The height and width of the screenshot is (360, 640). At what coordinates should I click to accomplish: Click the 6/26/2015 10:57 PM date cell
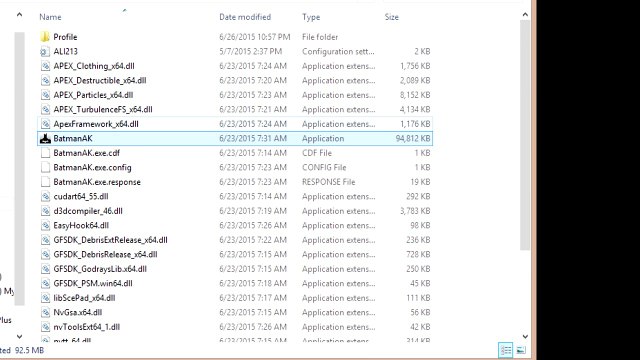pos(255,37)
